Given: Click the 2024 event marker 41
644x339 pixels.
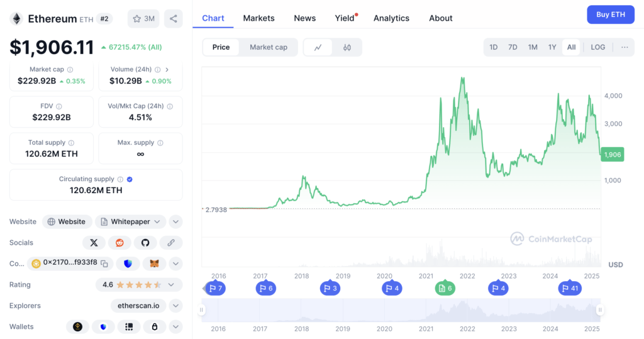Looking at the screenshot, I should tap(570, 289).
